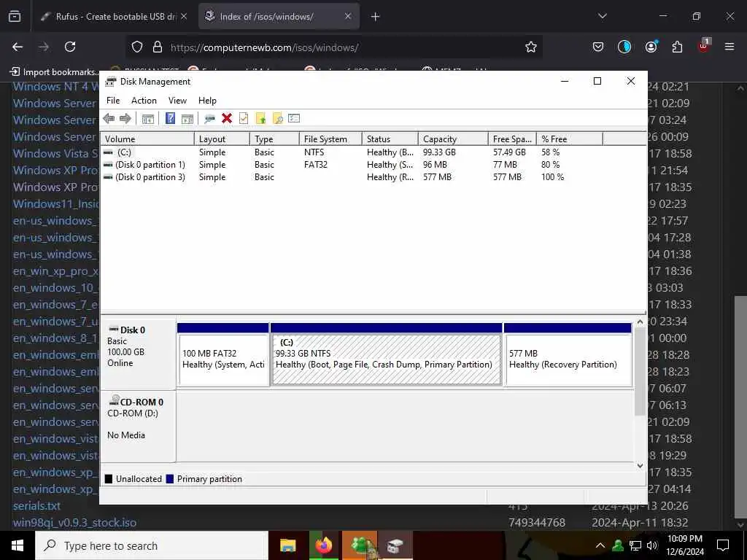This screenshot has width=747, height=560.
Task: Click the Firefox address bar URL
Action: [x=264, y=47]
